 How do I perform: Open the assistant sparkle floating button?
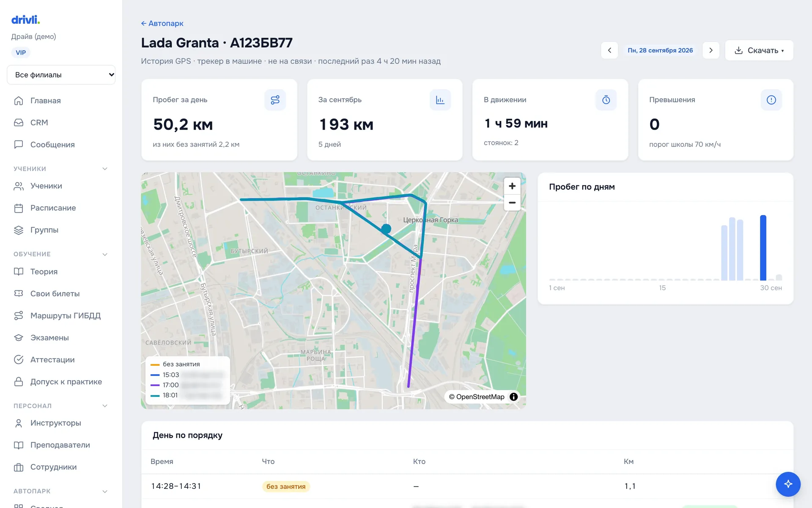click(788, 484)
